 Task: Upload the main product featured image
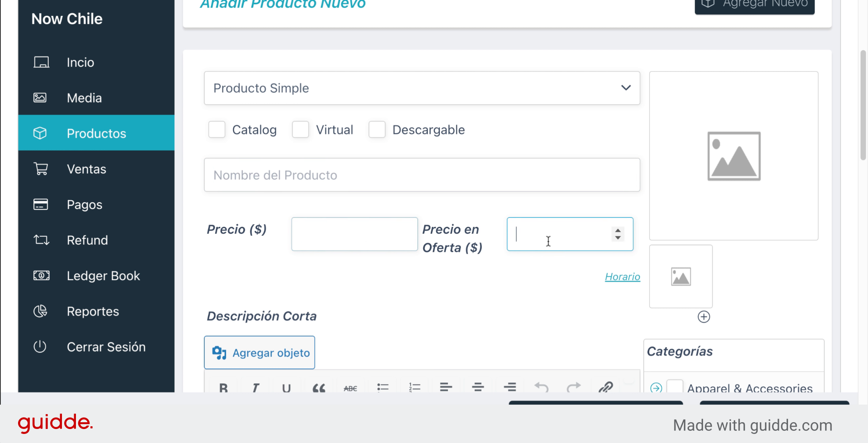[x=734, y=156]
